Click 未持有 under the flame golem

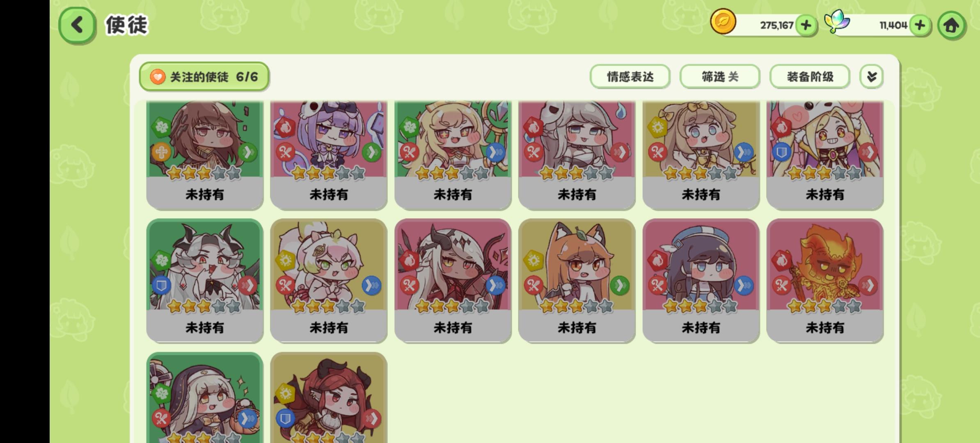(x=825, y=327)
